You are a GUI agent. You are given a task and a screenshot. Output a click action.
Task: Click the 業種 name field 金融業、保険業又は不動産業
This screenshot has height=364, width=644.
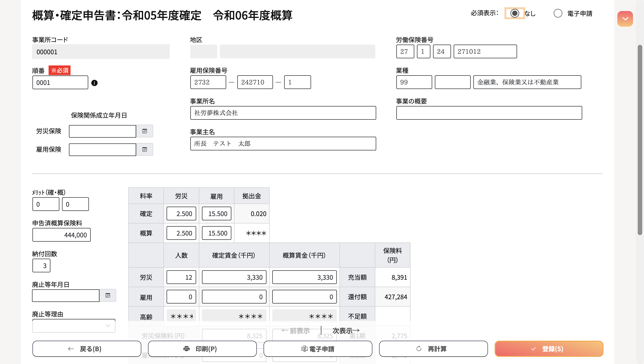(x=527, y=82)
